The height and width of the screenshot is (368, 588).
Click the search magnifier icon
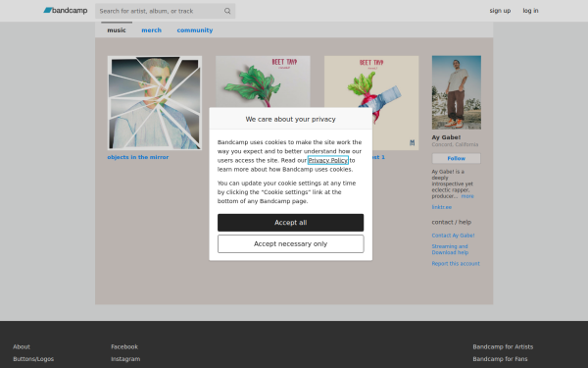point(227,11)
